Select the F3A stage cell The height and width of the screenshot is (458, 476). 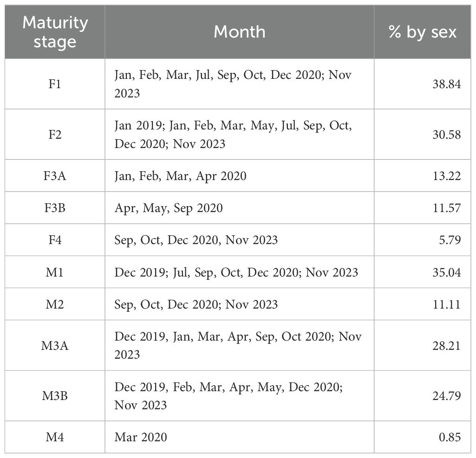(x=55, y=176)
